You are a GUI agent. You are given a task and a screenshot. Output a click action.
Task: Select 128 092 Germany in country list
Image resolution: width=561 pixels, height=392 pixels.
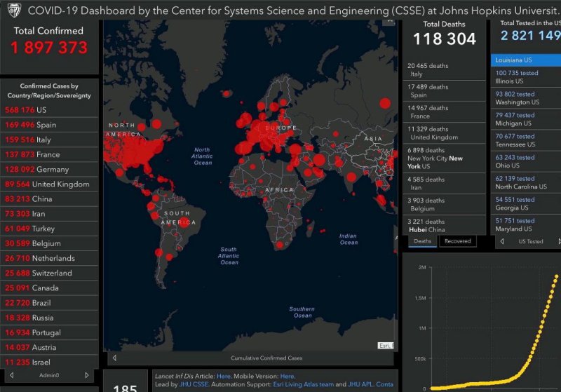49,170
